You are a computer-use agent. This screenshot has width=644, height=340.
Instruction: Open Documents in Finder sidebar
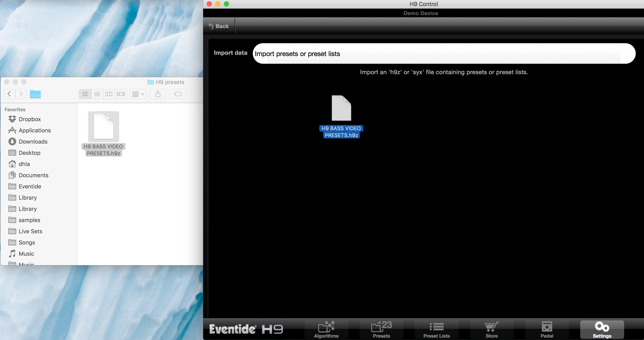tap(33, 175)
